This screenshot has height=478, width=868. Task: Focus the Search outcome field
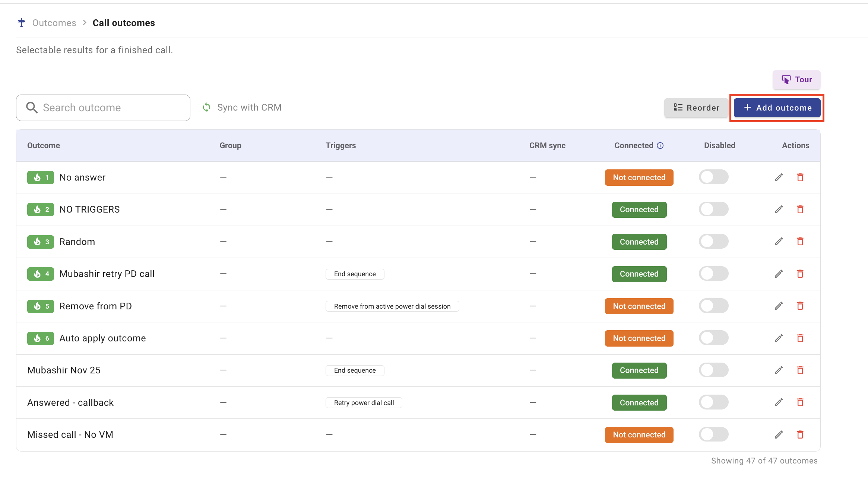tap(103, 108)
